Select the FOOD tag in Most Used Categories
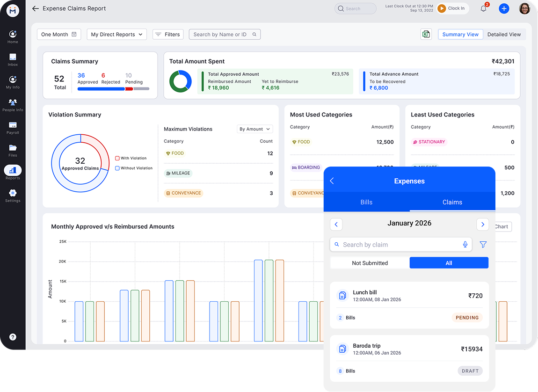538x392 pixels. coord(301,142)
